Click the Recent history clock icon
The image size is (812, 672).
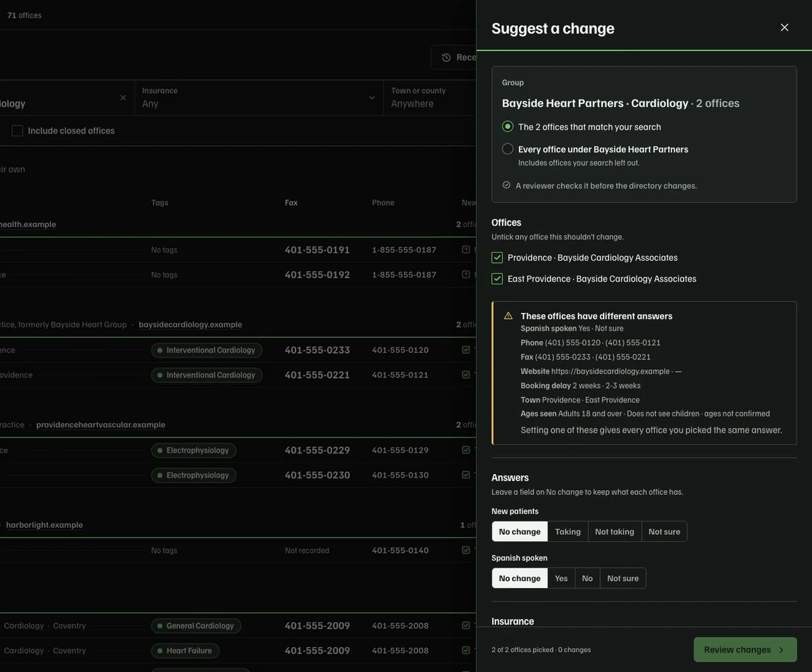coord(446,58)
